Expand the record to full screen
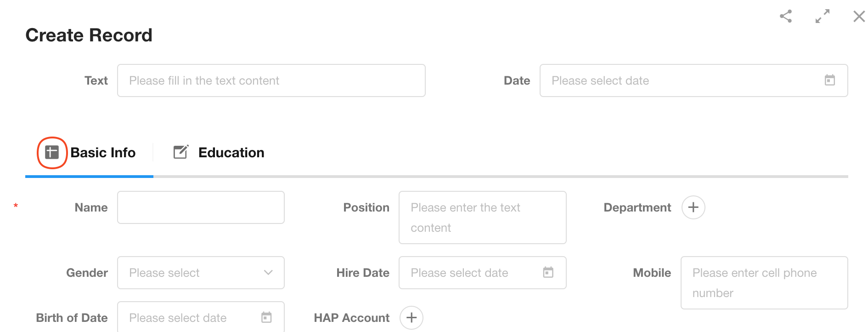868x332 pixels. (x=822, y=17)
